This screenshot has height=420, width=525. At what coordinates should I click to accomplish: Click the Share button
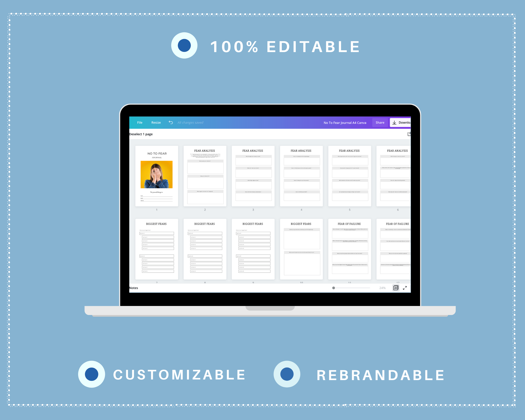tap(379, 123)
